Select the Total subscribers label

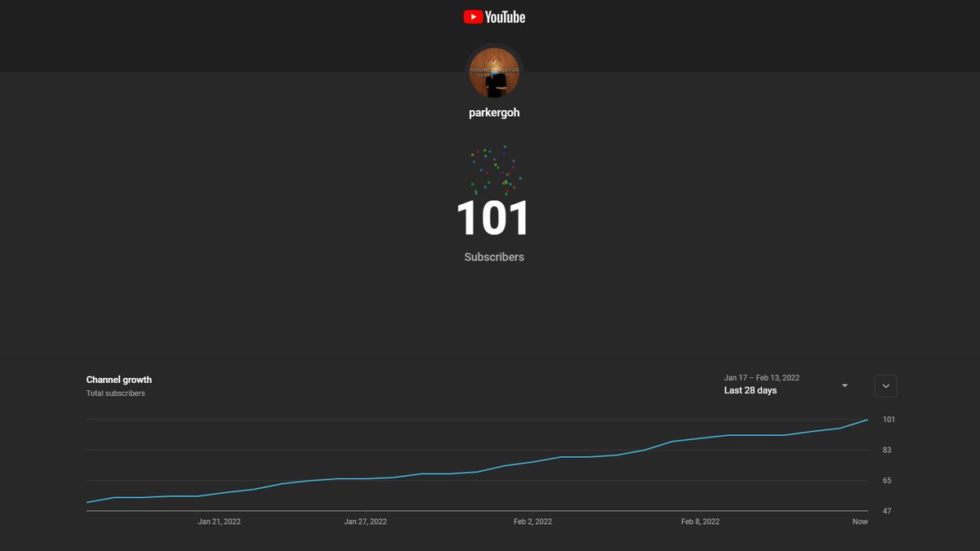pyautogui.click(x=115, y=393)
